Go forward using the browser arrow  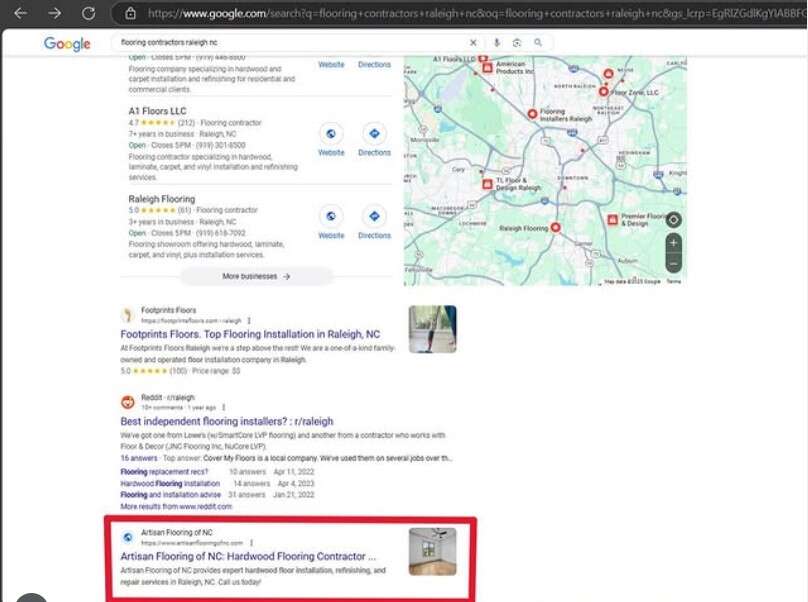tap(55, 13)
